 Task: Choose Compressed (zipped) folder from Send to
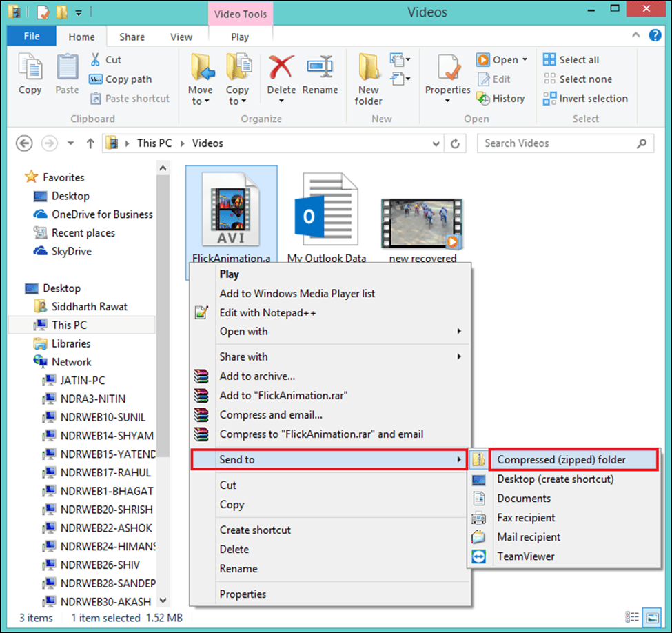tap(562, 459)
